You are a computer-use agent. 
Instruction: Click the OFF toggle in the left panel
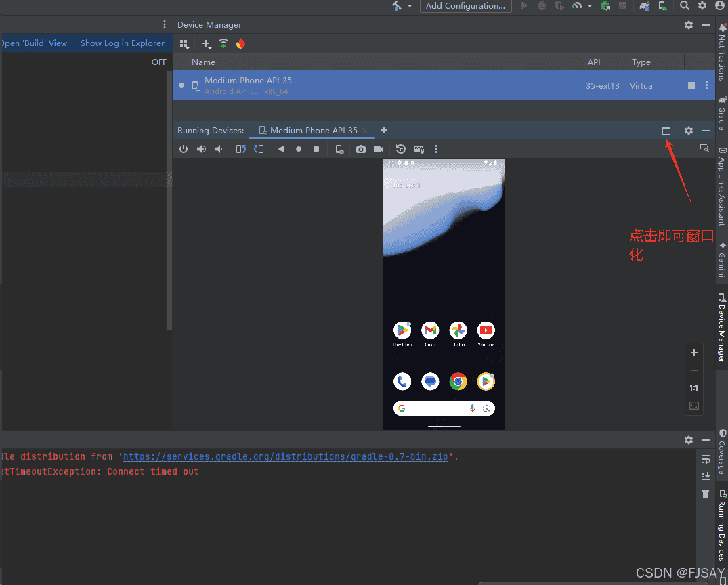point(159,62)
